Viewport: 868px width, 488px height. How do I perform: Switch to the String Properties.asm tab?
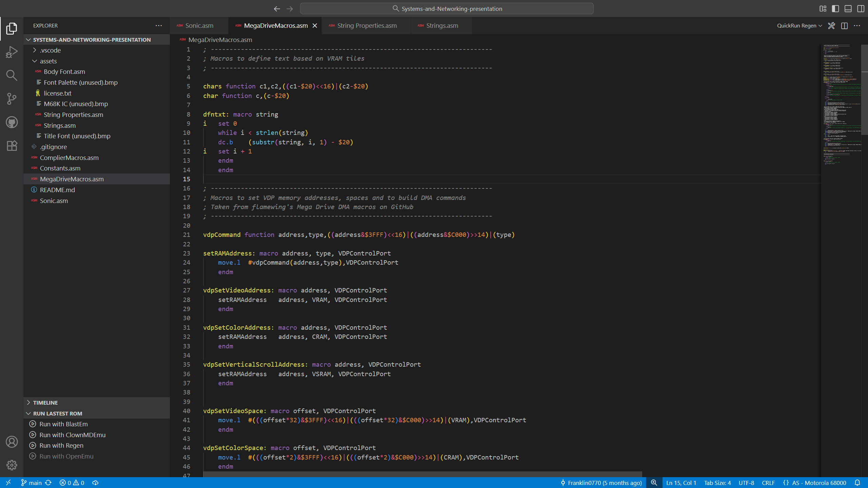367,25
